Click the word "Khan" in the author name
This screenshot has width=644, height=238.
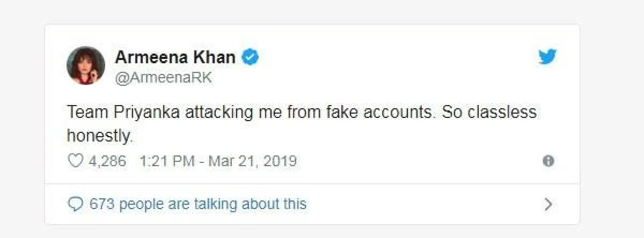pyautogui.click(x=215, y=57)
